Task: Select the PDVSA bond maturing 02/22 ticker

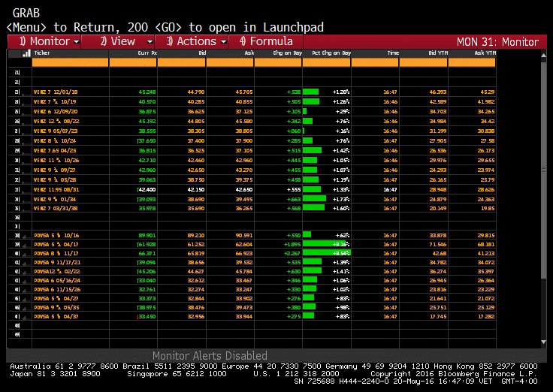Action: [x=57, y=271]
